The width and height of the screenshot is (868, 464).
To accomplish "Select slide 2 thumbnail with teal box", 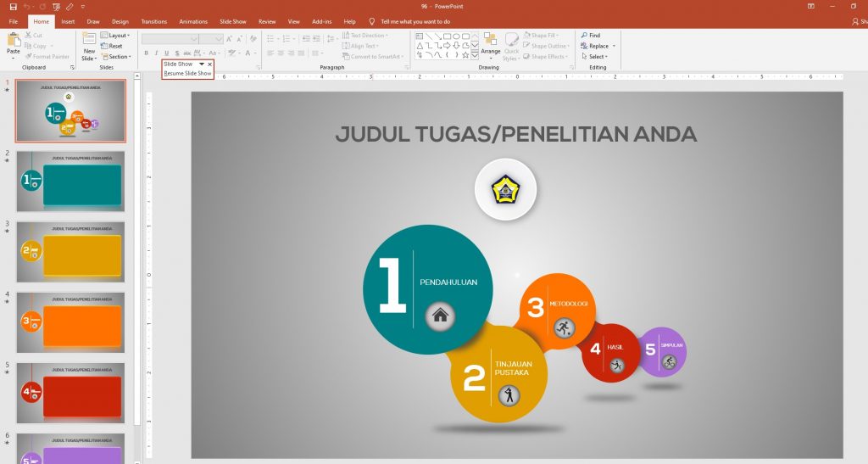I will pos(71,182).
